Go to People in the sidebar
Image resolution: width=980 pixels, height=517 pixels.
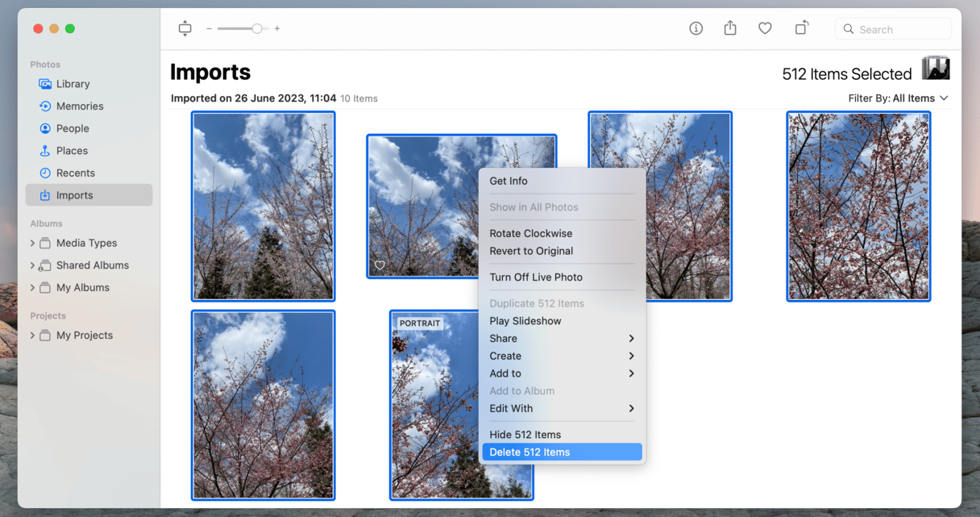pos(72,128)
